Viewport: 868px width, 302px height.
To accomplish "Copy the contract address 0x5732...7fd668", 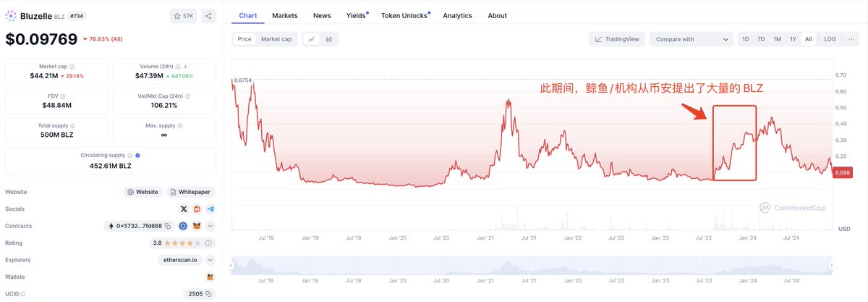I will pyautogui.click(x=167, y=226).
